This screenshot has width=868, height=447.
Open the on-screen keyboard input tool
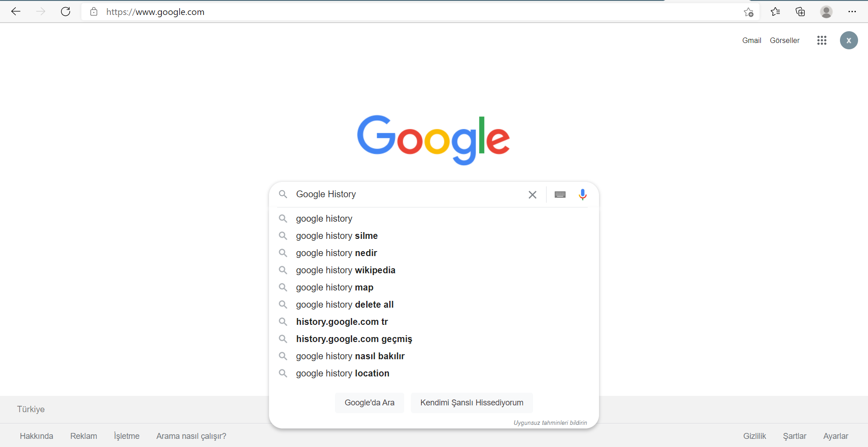[x=560, y=195]
